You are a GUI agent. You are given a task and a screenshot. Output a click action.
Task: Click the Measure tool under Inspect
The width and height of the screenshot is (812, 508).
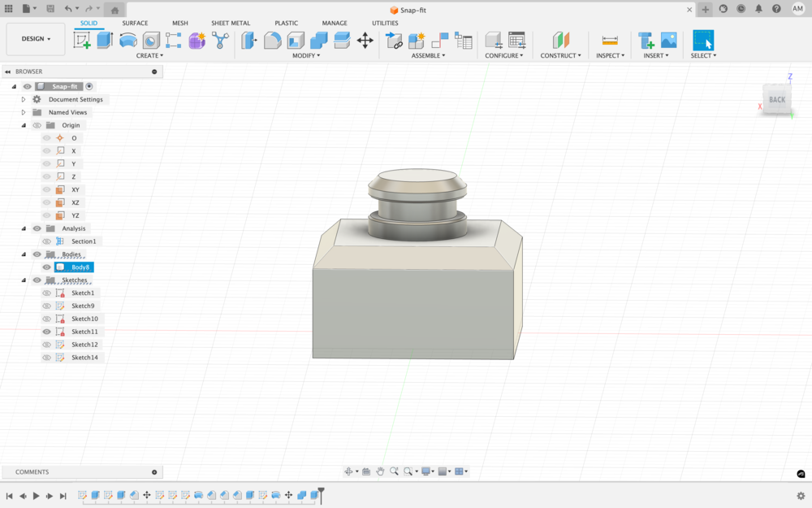pyautogui.click(x=610, y=41)
